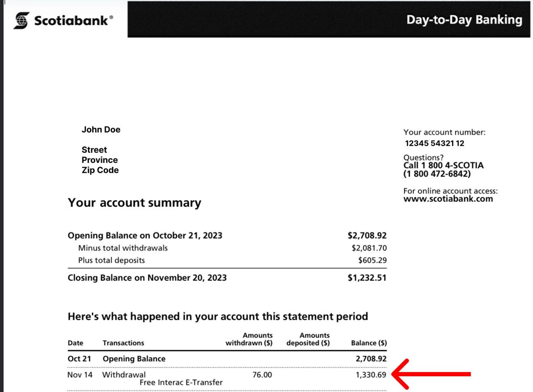Viewport: 533px width, 392px height.
Task: Click the Zip Code address line
Action: (100, 170)
